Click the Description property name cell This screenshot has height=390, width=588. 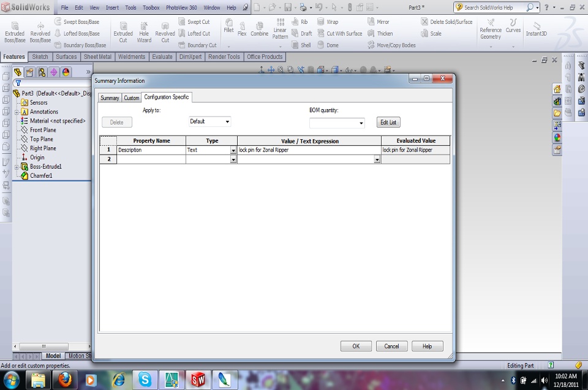pos(151,150)
